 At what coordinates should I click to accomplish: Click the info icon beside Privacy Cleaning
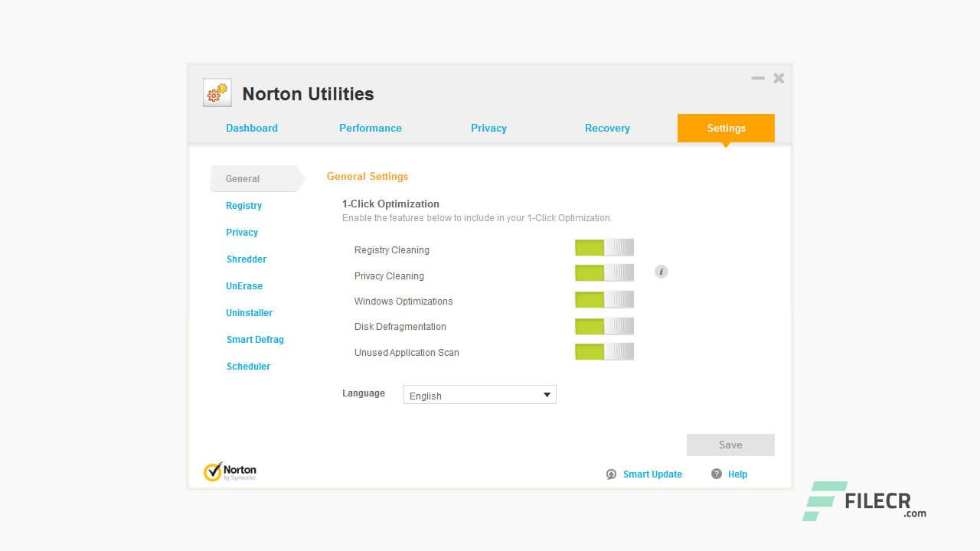pyautogui.click(x=661, y=272)
